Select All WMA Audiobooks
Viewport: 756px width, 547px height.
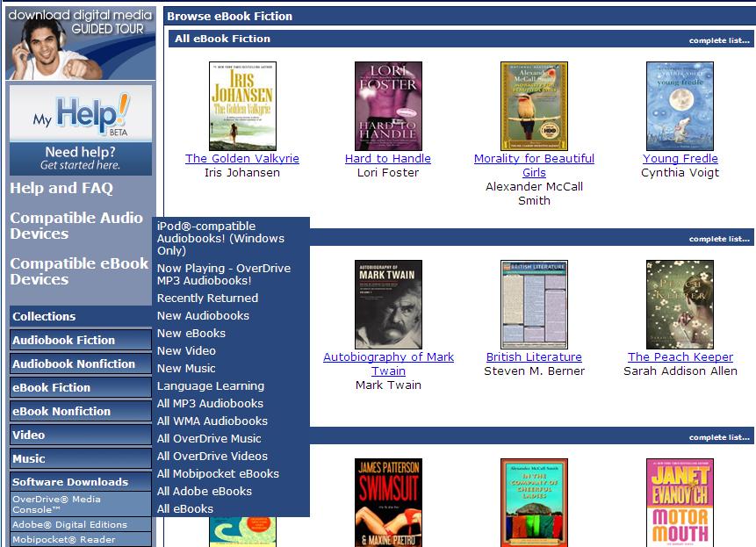[x=212, y=421]
